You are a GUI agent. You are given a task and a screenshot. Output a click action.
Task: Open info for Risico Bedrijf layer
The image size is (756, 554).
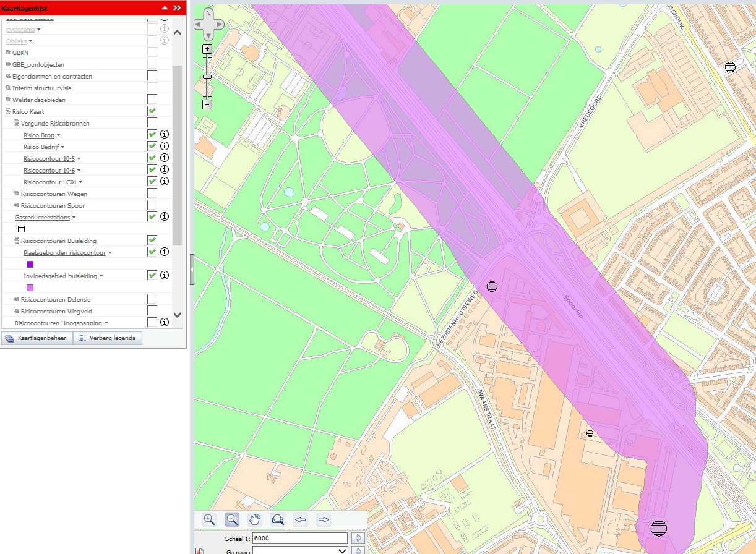coord(165,146)
